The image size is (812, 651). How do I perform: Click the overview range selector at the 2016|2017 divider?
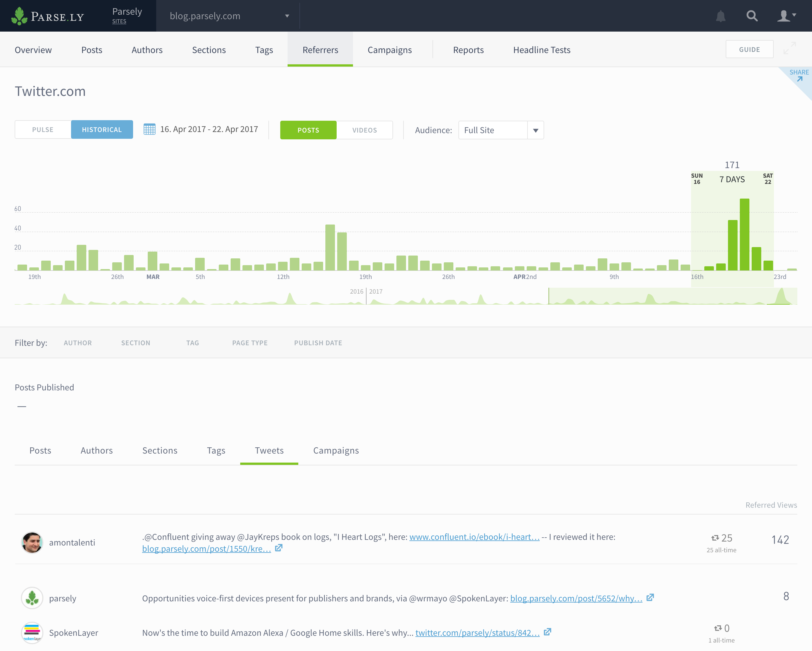pyautogui.click(x=366, y=296)
